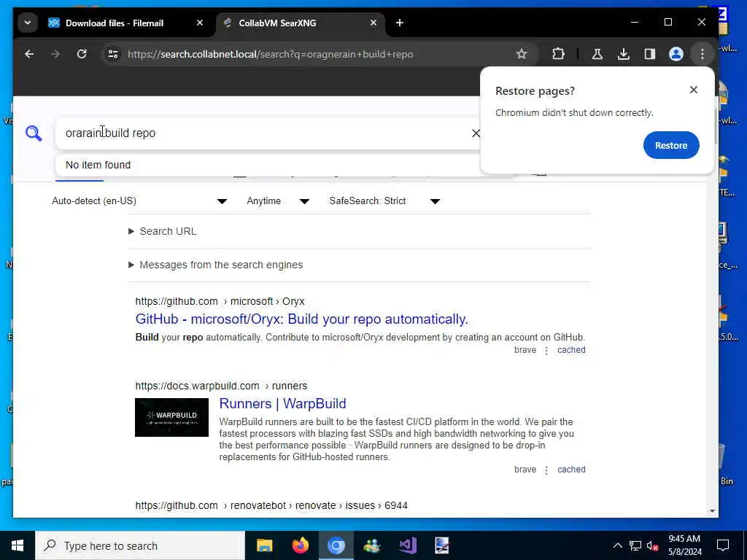The height and width of the screenshot is (560, 747).
Task: Click the No item found suggestion
Action: pyautogui.click(x=98, y=165)
